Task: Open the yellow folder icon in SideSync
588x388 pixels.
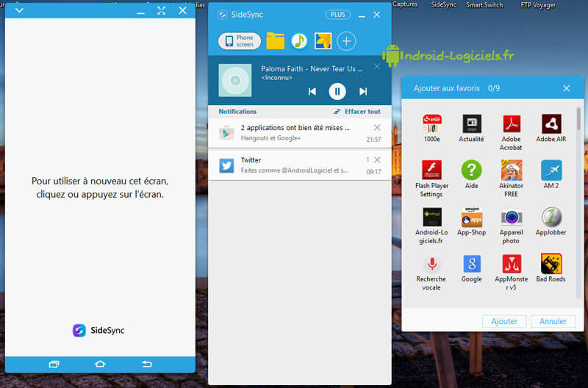Action: point(275,41)
